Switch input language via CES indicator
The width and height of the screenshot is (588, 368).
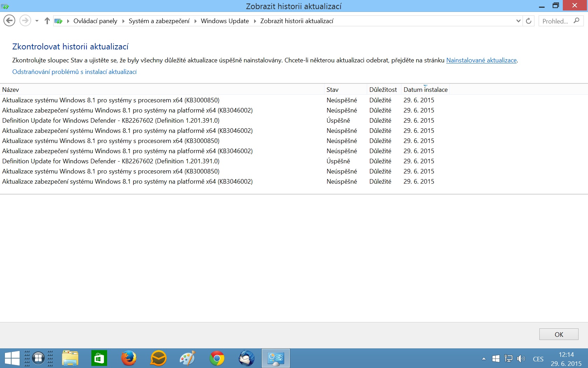pos(538,359)
